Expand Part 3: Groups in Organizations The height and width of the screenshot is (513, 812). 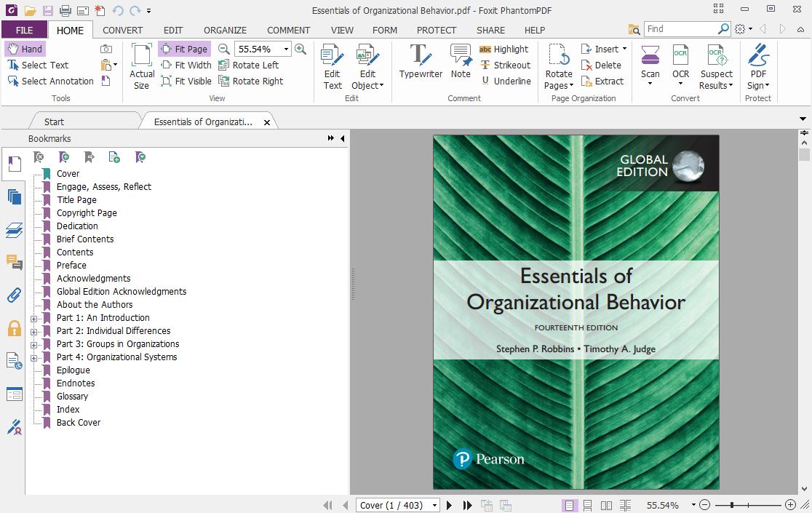coord(33,345)
